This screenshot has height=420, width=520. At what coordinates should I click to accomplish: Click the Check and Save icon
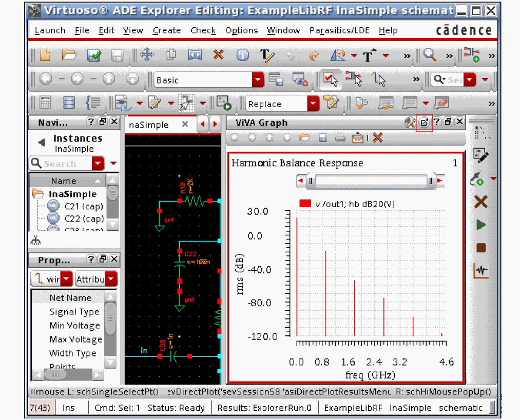[93, 55]
